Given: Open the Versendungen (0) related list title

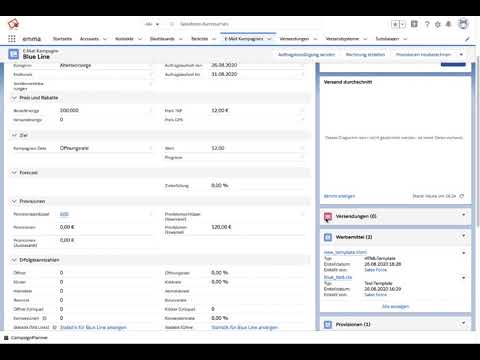Looking at the screenshot, I should (x=356, y=217).
